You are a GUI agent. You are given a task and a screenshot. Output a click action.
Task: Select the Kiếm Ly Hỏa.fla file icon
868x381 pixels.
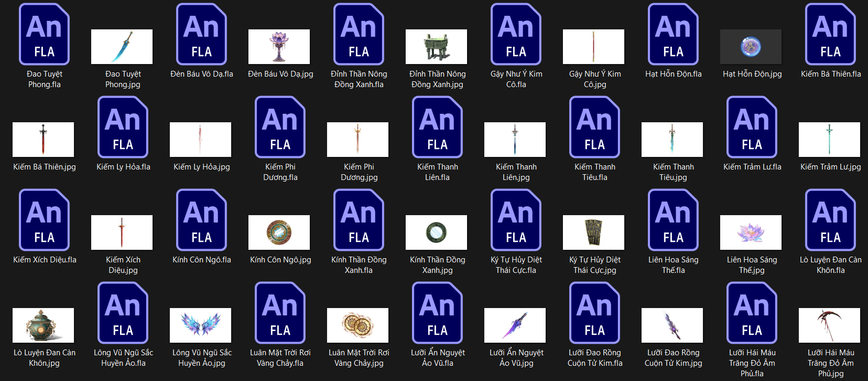coord(123,128)
